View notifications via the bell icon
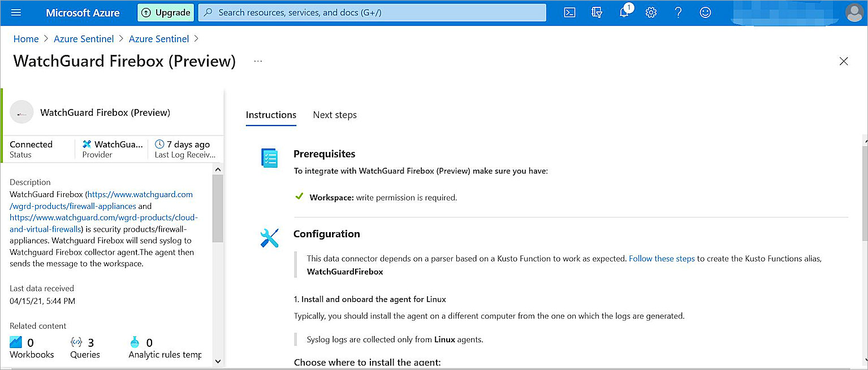Viewport: 868px width, 370px height. 623,12
